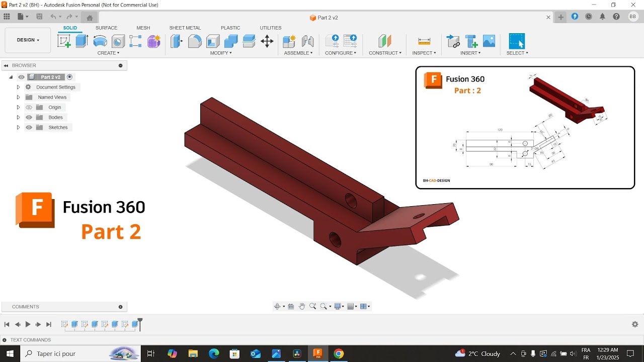
Task: Click the Save icon
Action: click(39, 17)
